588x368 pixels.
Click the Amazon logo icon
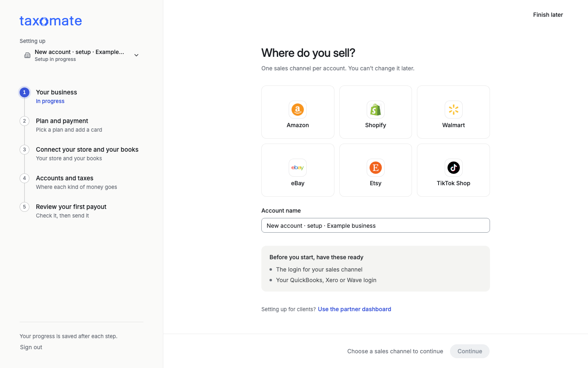(x=298, y=110)
